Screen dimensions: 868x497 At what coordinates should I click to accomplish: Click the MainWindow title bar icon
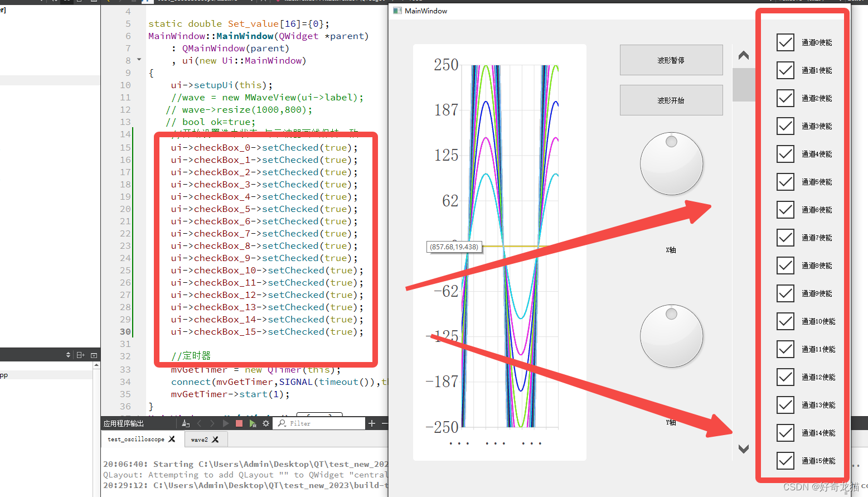397,11
